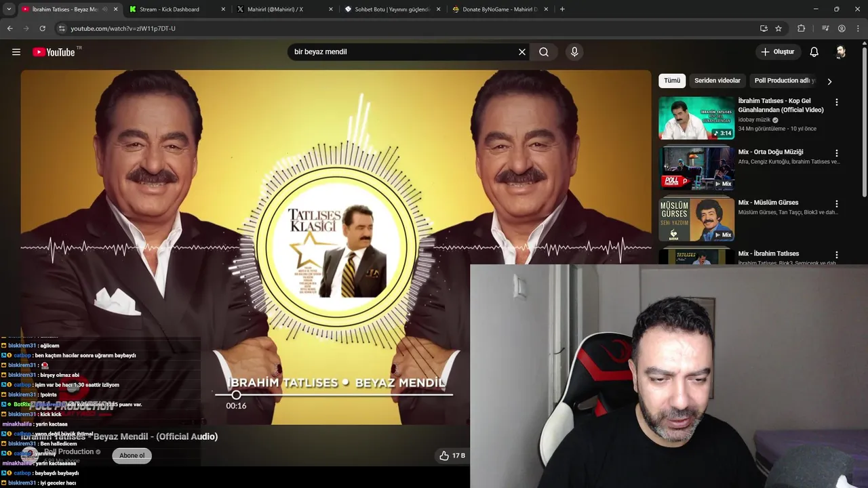Start voice search with the microphone
The height and width of the screenshot is (488, 868).
(x=574, y=52)
